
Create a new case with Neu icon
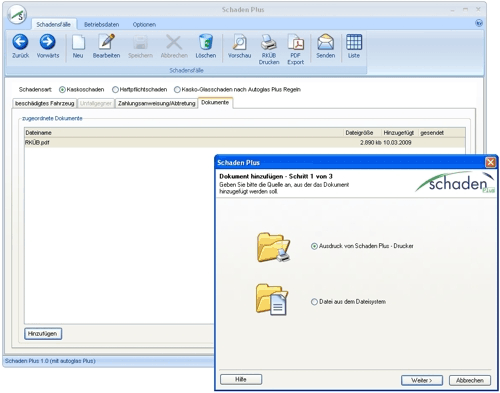pyautogui.click(x=78, y=42)
